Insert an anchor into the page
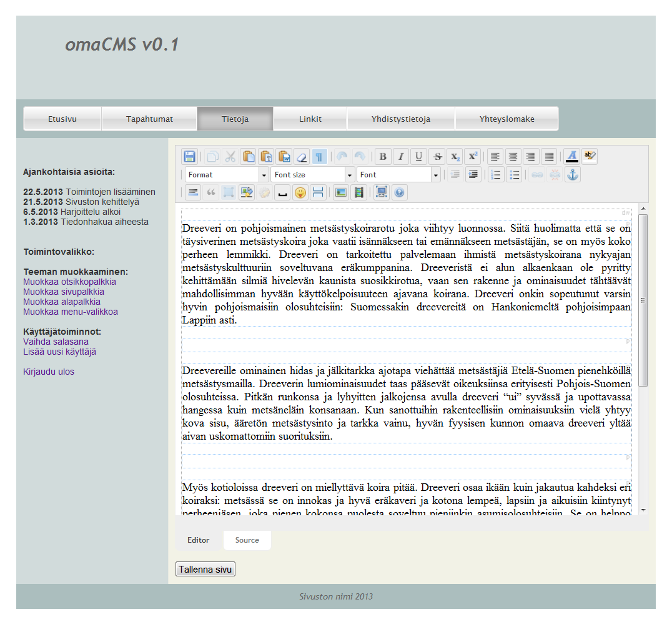 pyautogui.click(x=573, y=174)
